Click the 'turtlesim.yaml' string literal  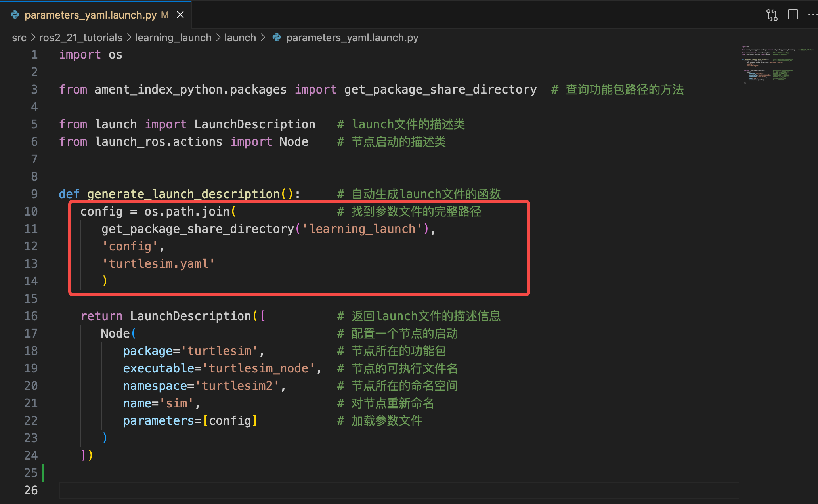tap(159, 263)
